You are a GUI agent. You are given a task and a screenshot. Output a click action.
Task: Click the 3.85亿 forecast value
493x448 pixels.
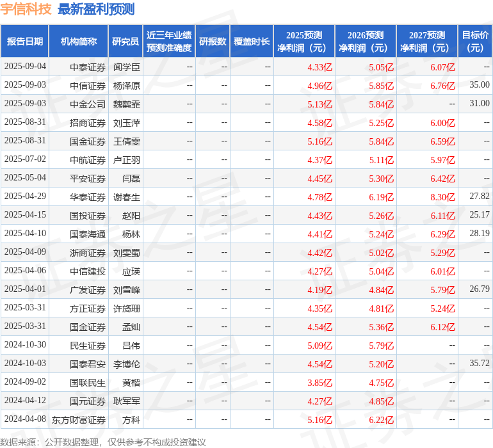[319, 382]
